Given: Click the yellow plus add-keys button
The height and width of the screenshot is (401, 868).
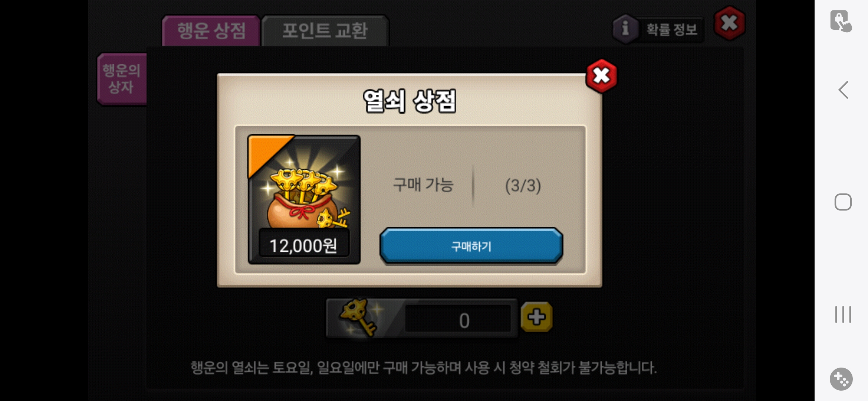Looking at the screenshot, I should point(536,317).
